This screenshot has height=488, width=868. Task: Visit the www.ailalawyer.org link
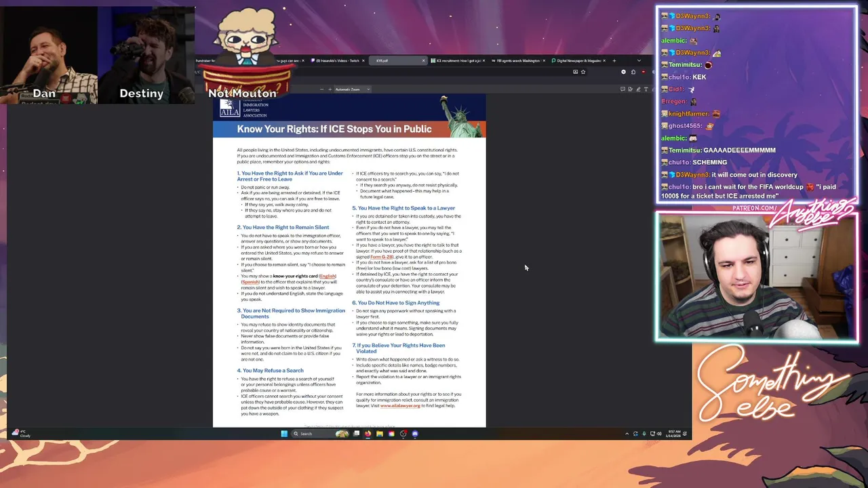tap(400, 405)
